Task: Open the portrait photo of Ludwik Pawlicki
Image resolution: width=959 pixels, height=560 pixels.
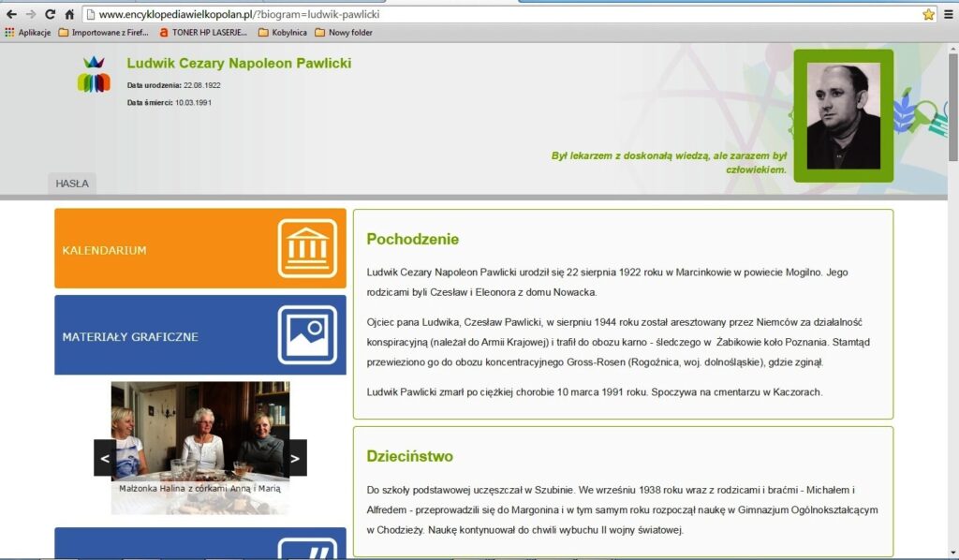Action: [x=844, y=116]
